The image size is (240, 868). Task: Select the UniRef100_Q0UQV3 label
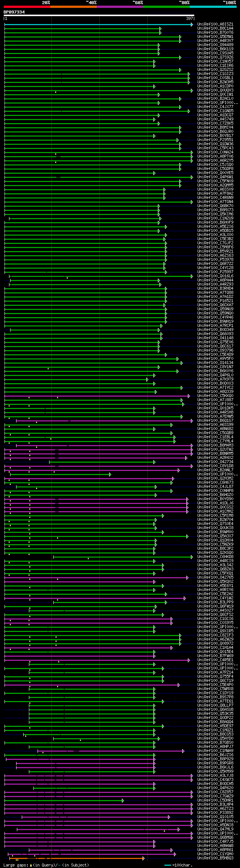[215, 90]
